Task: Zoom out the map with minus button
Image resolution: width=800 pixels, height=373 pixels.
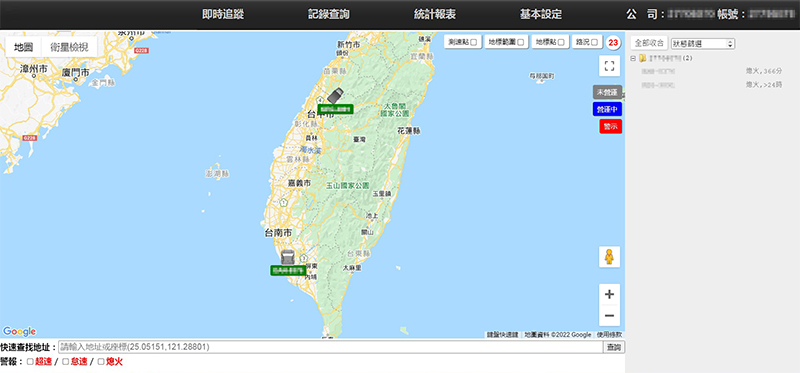Action: pyautogui.click(x=609, y=315)
